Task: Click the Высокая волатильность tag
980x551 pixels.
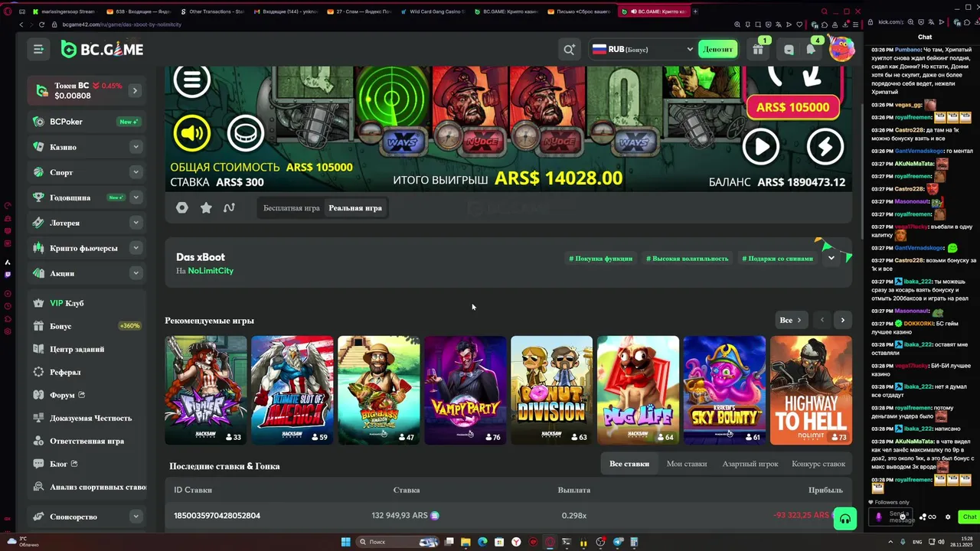Action: coord(688,259)
